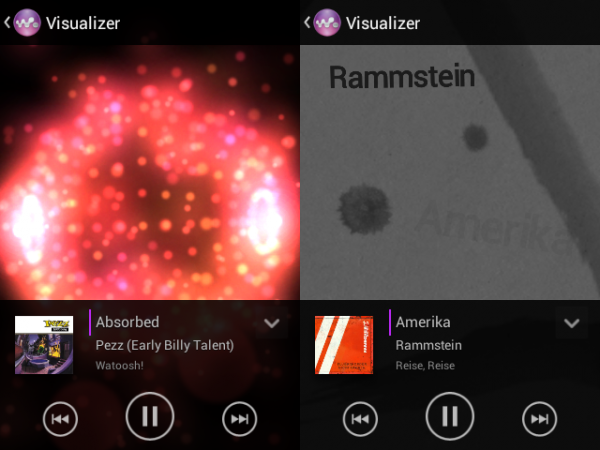Screen dimensions: 600x450
Task: Open the Watoosh! album cover thumbnail
Action: click(44, 345)
